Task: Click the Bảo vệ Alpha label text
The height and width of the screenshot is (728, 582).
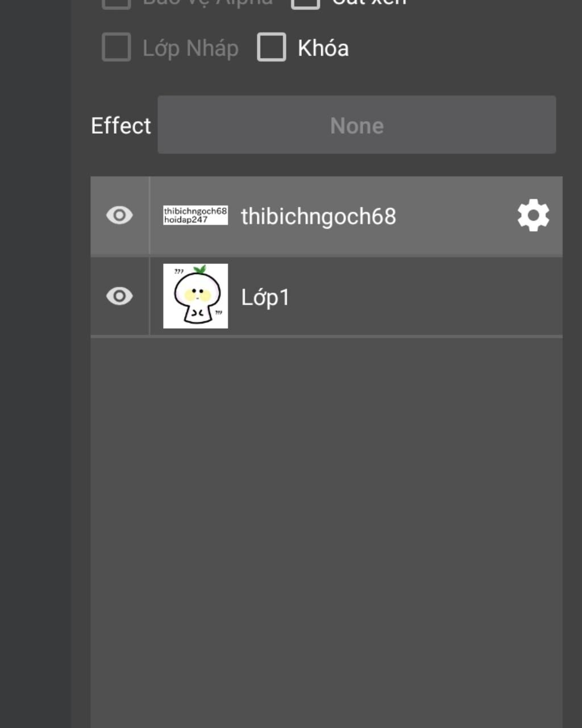Action: click(207, 3)
